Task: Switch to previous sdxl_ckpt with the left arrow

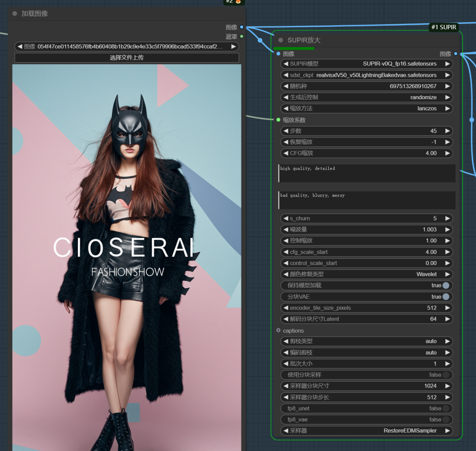Action: click(x=286, y=75)
